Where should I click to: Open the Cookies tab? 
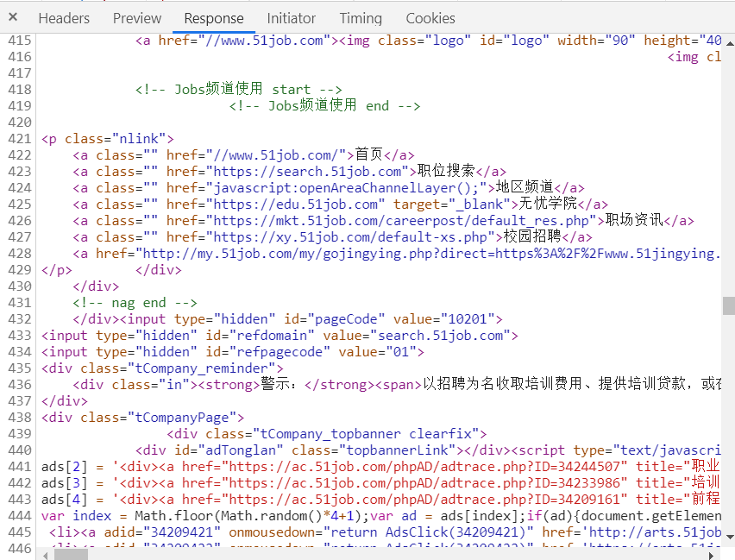(x=430, y=17)
